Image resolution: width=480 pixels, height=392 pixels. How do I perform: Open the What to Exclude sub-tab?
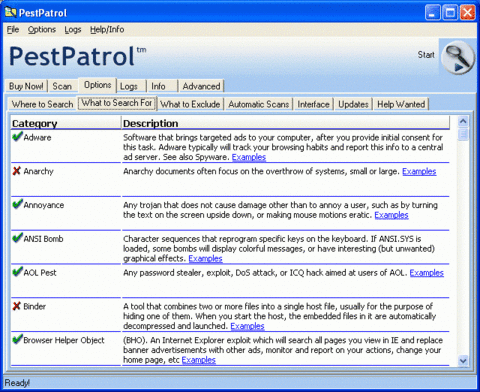(x=190, y=104)
